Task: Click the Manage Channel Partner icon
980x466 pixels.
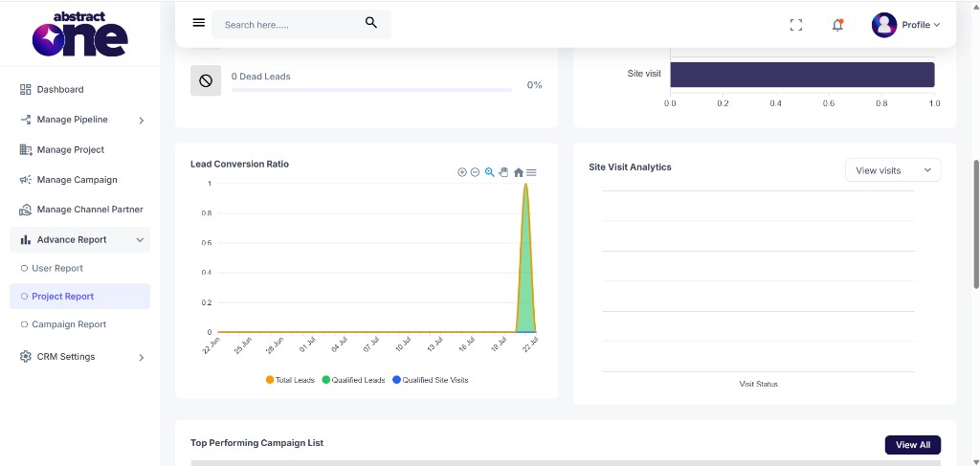Action: coord(26,210)
